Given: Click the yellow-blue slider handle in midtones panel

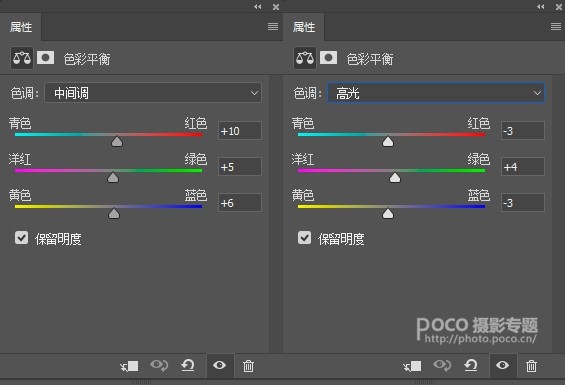Looking at the screenshot, I should tap(114, 213).
